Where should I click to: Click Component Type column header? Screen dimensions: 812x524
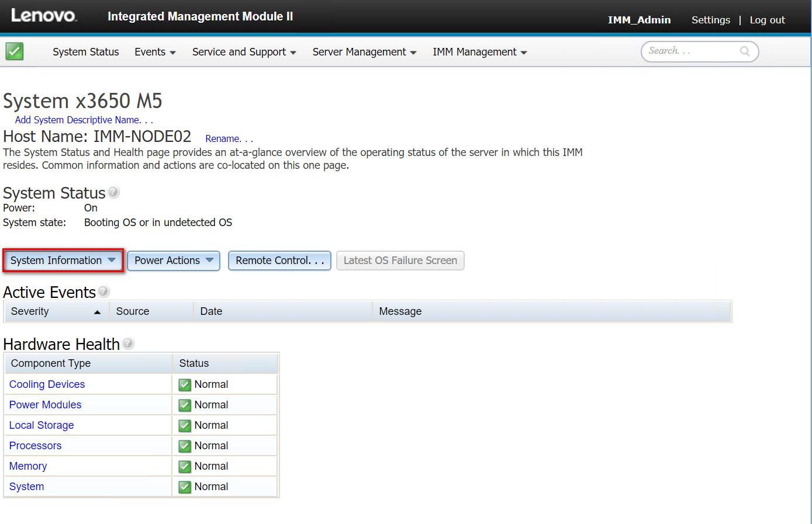coord(88,363)
